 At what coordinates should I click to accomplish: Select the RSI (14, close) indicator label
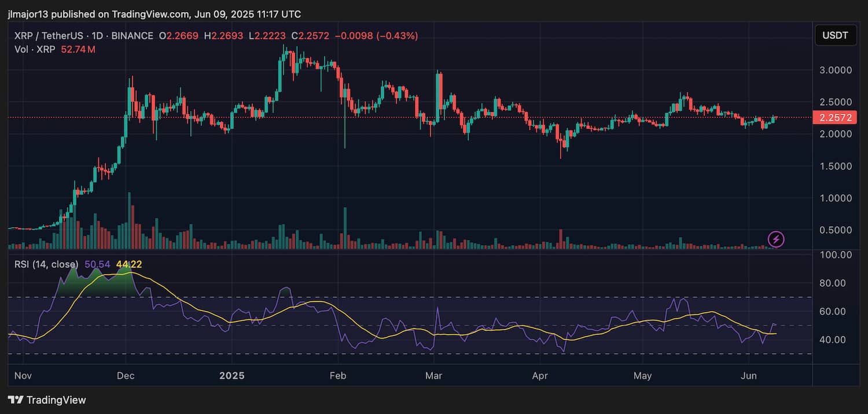(x=46, y=264)
